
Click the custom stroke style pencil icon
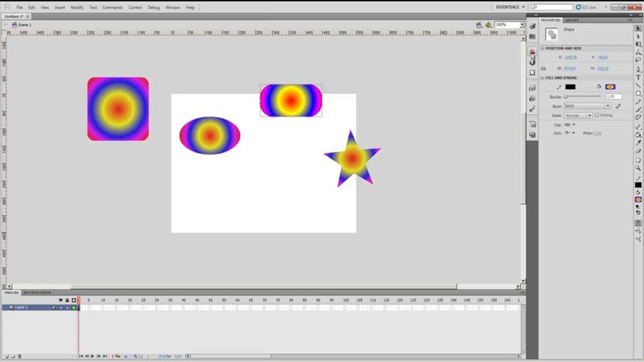pos(618,106)
